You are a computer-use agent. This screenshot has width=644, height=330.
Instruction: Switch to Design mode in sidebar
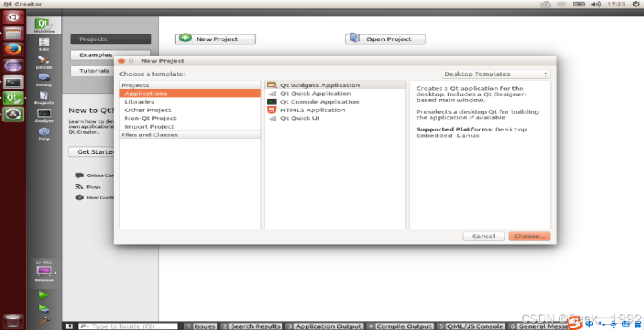(x=44, y=62)
